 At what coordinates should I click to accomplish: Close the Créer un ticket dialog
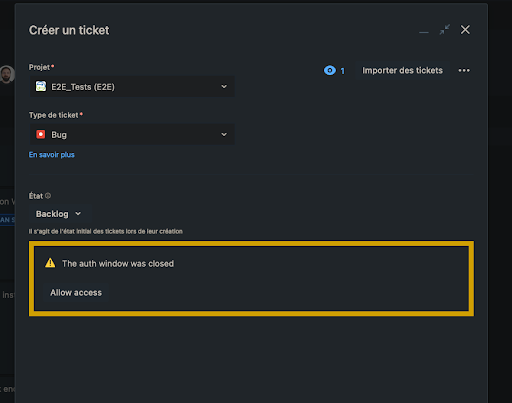pos(465,30)
